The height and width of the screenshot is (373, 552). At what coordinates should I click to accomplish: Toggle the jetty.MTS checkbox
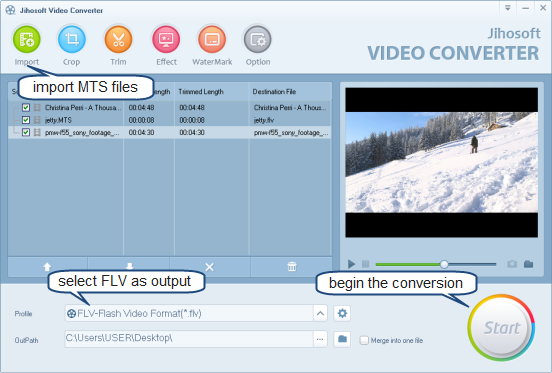(26, 120)
